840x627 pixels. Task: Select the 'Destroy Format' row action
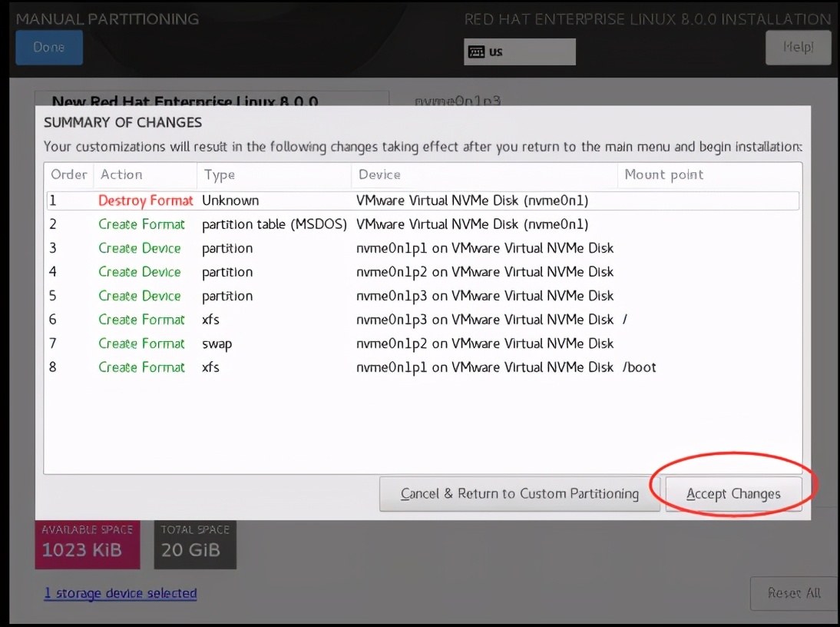146,201
